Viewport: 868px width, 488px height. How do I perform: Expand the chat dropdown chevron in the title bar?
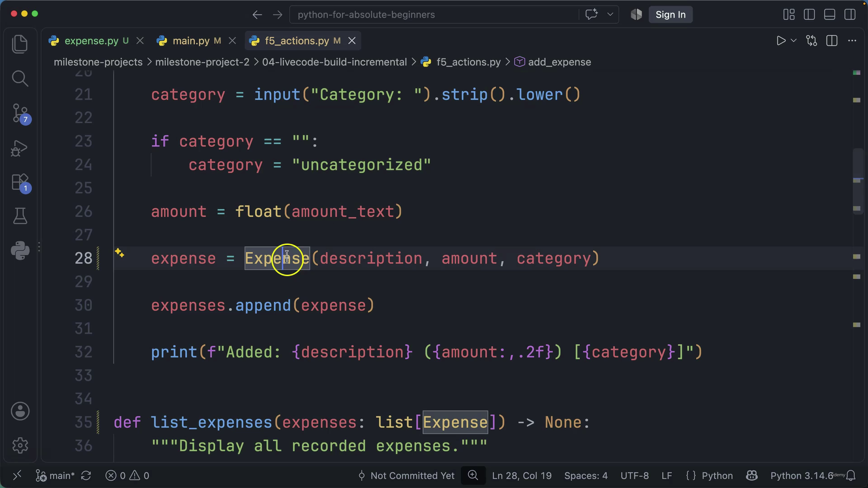[x=610, y=14]
